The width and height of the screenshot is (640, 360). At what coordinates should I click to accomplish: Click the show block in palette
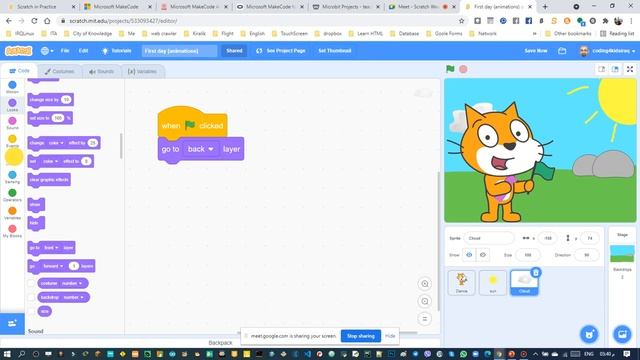tap(36, 205)
